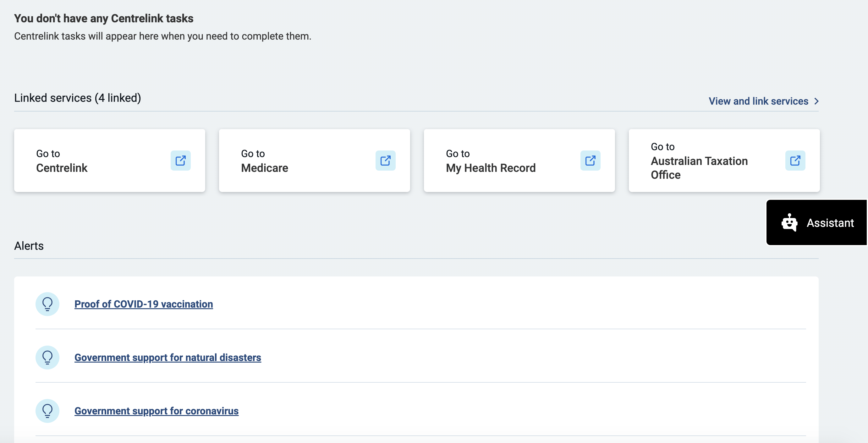
Task: Open Proof of COVID-19 vaccination alert
Action: tap(144, 304)
